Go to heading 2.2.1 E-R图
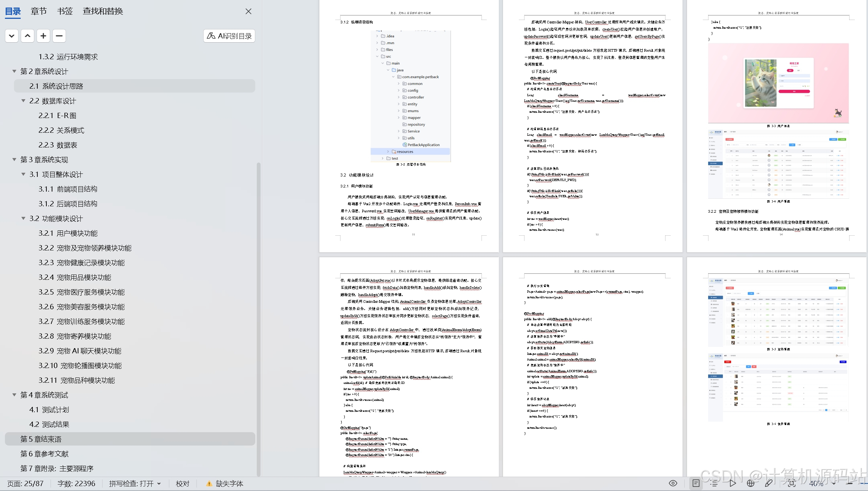Screen dimensions: 868x491 (x=57, y=115)
